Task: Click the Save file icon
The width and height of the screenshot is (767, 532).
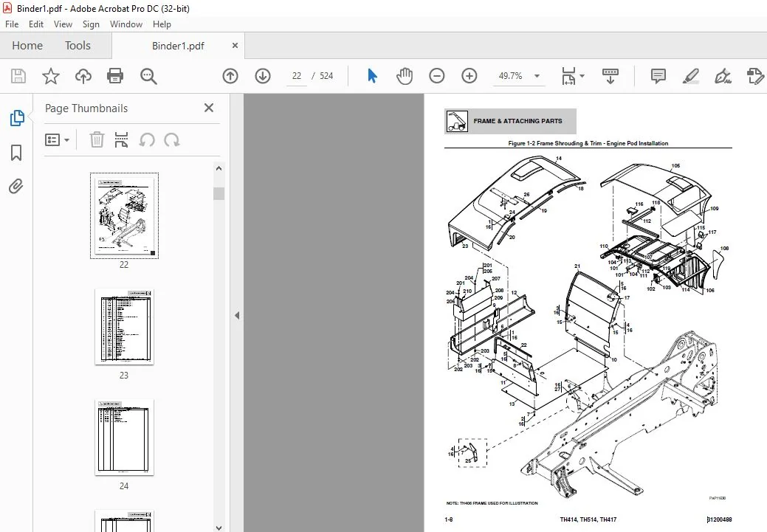Action: [x=18, y=76]
